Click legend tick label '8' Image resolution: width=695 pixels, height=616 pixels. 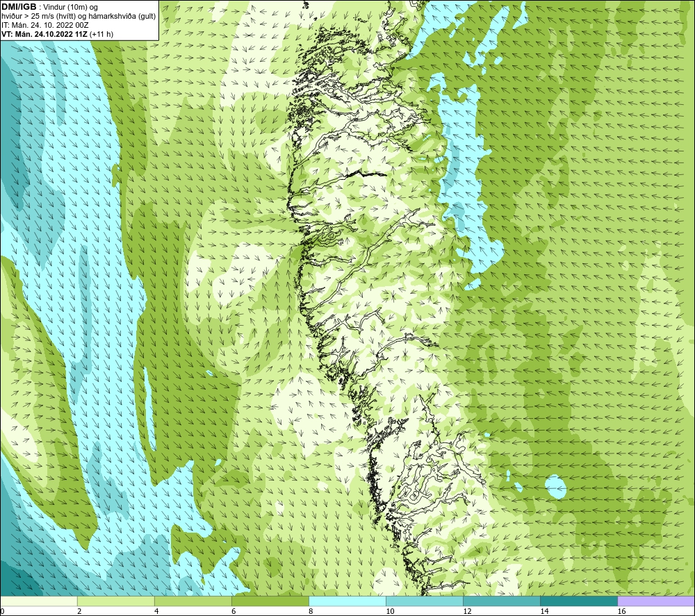pos(311,611)
